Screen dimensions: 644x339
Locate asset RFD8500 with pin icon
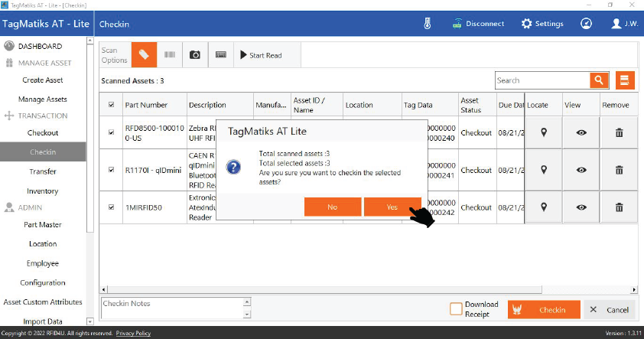pyautogui.click(x=544, y=132)
